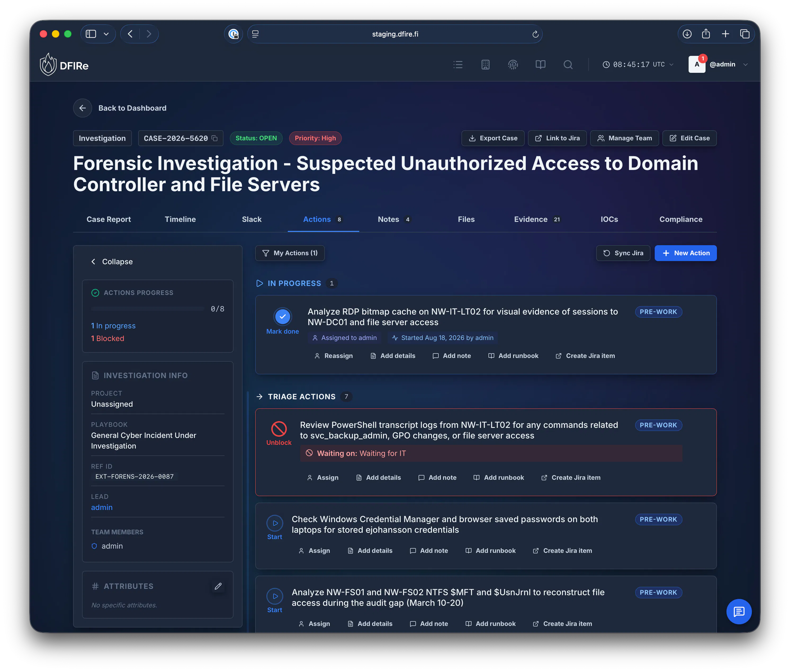Viewport: 790px width, 672px height.
Task: Toggle My Actions (1) filter
Action: click(x=290, y=253)
